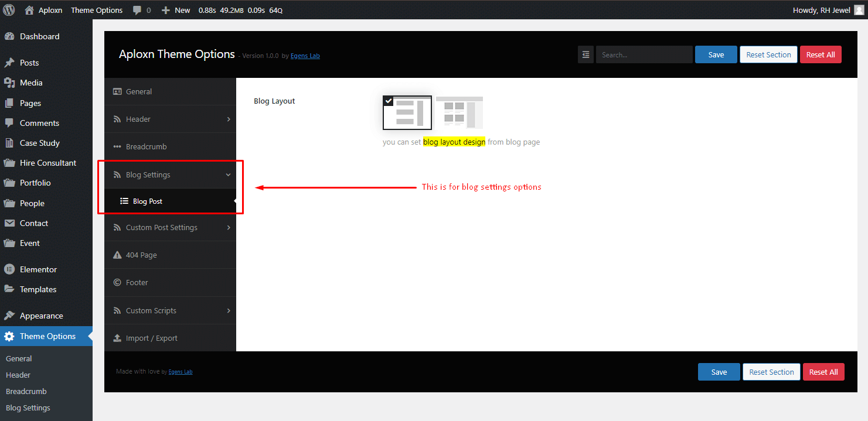Click the Templates folder icon
The image size is (868, 421).
(x=9, y=289)
